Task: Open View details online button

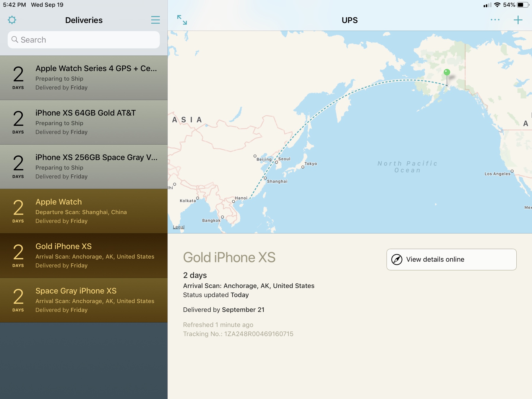Action: pos(451,259)
